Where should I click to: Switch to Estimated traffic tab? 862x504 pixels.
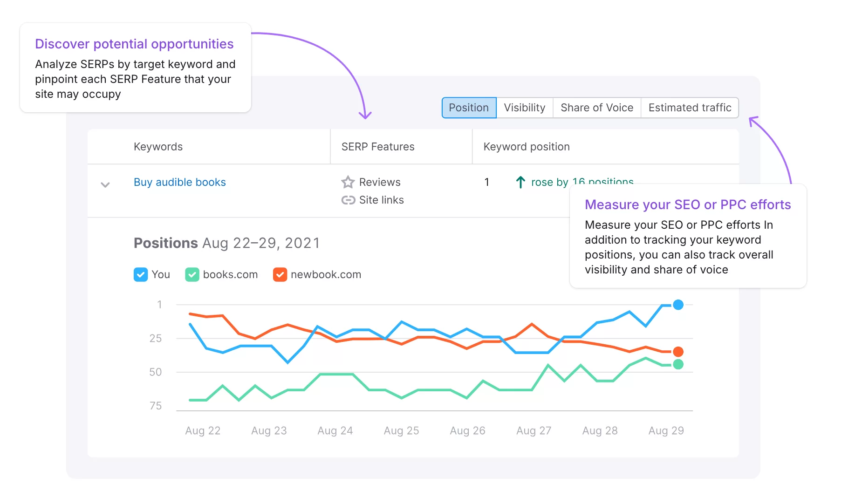690,108
